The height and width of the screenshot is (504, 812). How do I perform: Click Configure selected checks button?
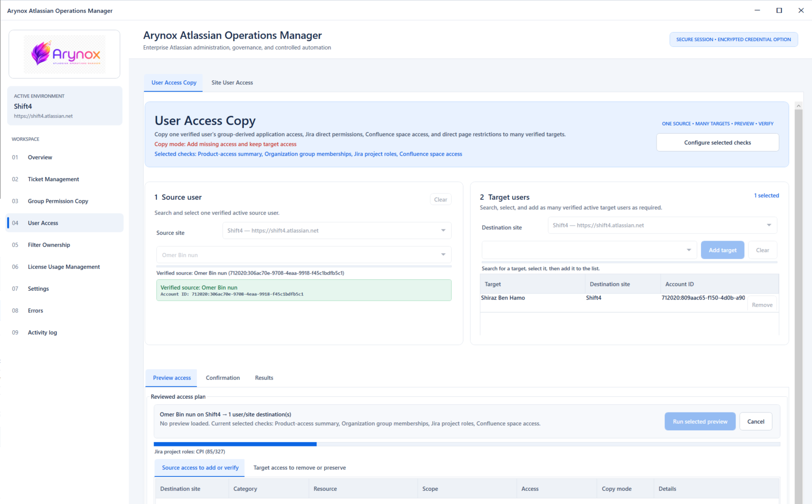point(718,143)
